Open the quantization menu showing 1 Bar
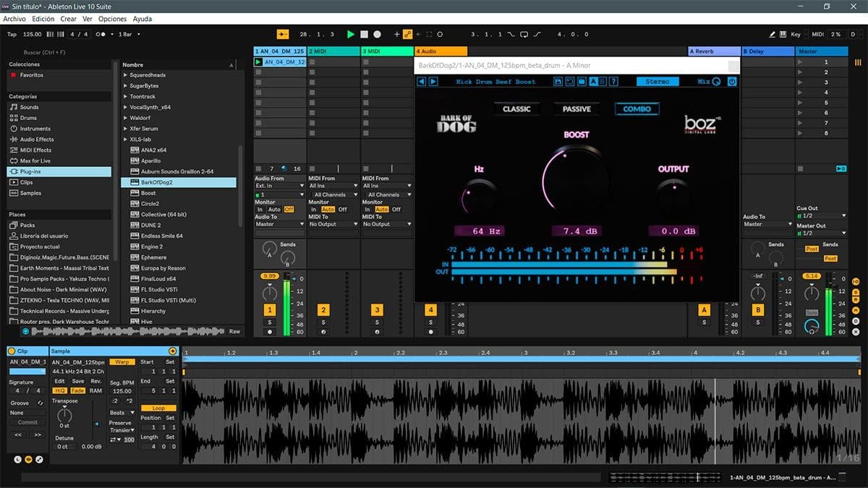 click(x=129, y=34)
